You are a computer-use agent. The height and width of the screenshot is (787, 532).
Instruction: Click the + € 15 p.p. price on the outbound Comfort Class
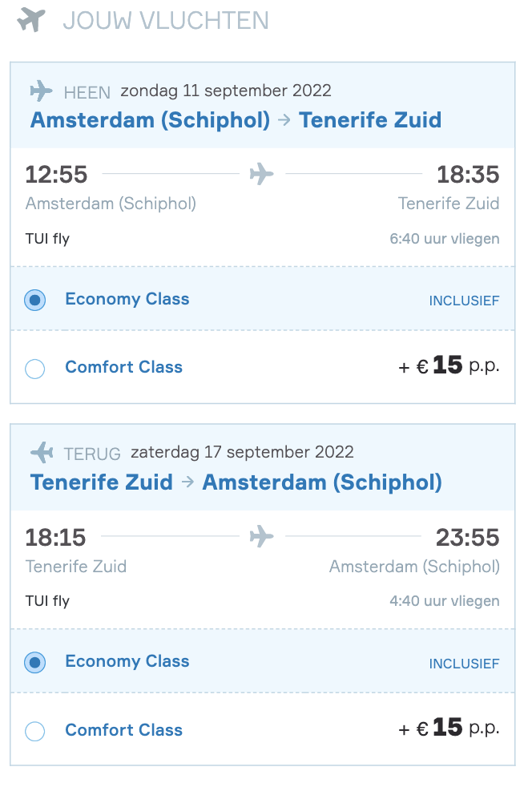[x=449, y=365]
